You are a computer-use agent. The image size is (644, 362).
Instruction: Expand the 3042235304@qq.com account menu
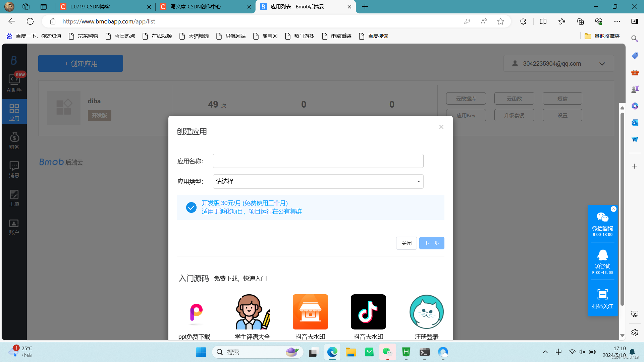pyautogui.click(x=602, y=64)
